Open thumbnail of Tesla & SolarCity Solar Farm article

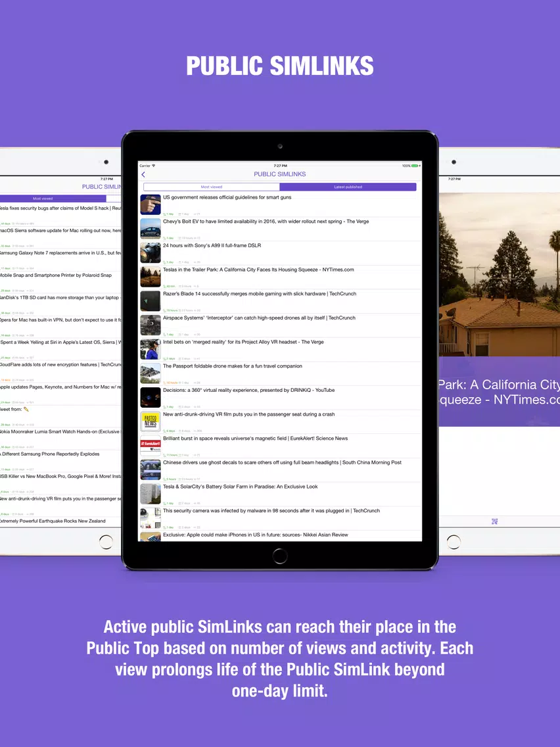point(151,494)
